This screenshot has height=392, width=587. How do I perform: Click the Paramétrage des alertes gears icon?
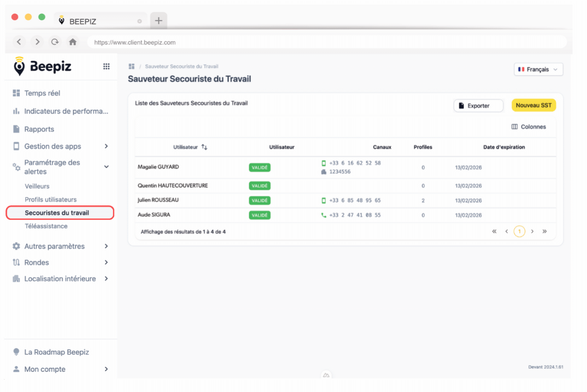[x=16, y=167]
